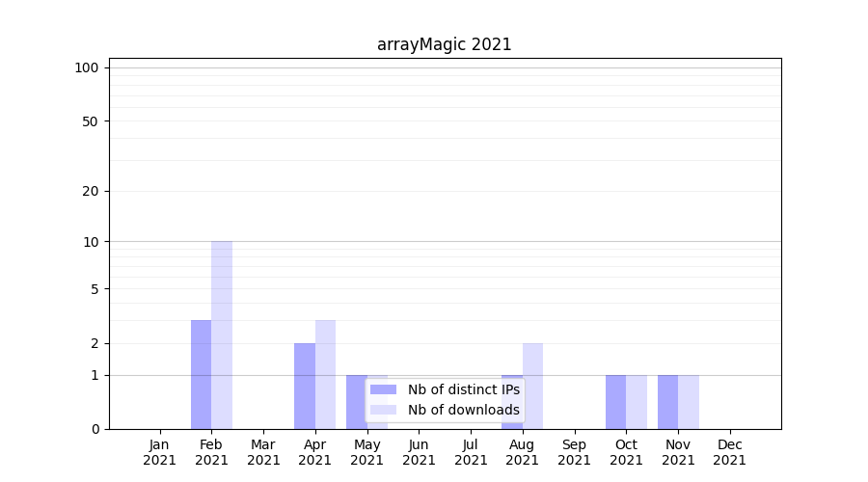Image resolution: width=868 pixels, height=482 pixels.
Task: Click the August downloads bar
Action: (532, 386)
